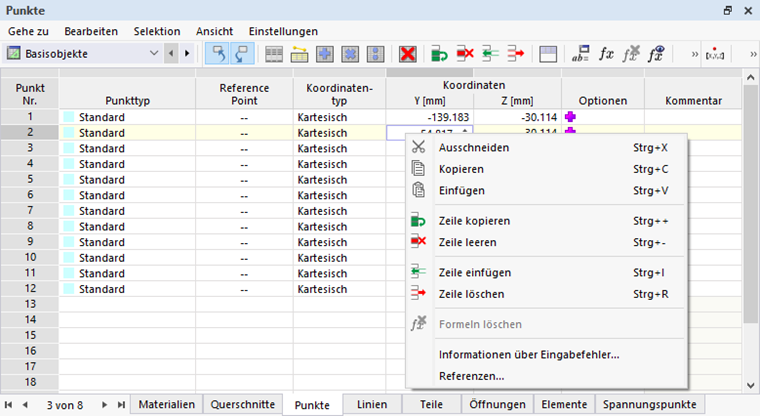Image resolution: width=760 pixels, height=416 pixels.
Task: Go to next table category arrow
Action: [187, 53]
